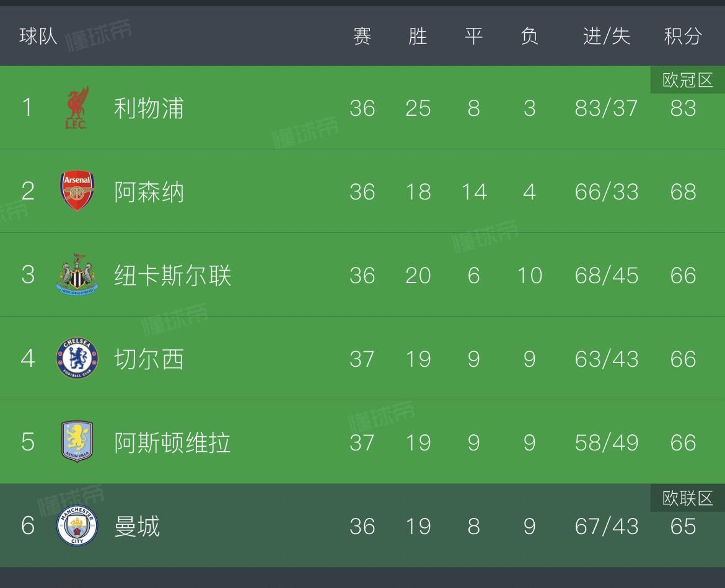Select the Chelsea club logo
The width and height of the screenshot is (725, 588).
point(77,358)
